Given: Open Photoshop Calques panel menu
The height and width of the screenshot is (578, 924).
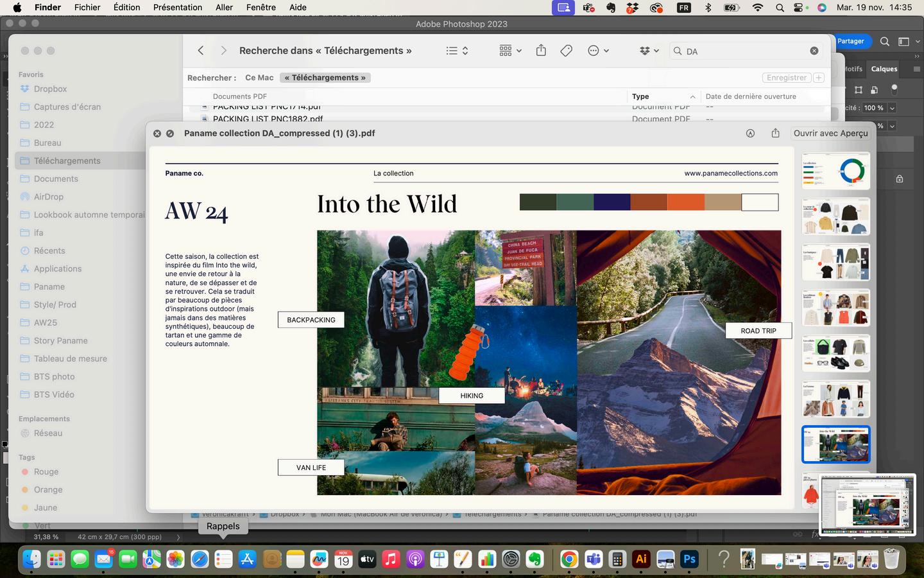Looking at the screenshot, I should (916, 69).
